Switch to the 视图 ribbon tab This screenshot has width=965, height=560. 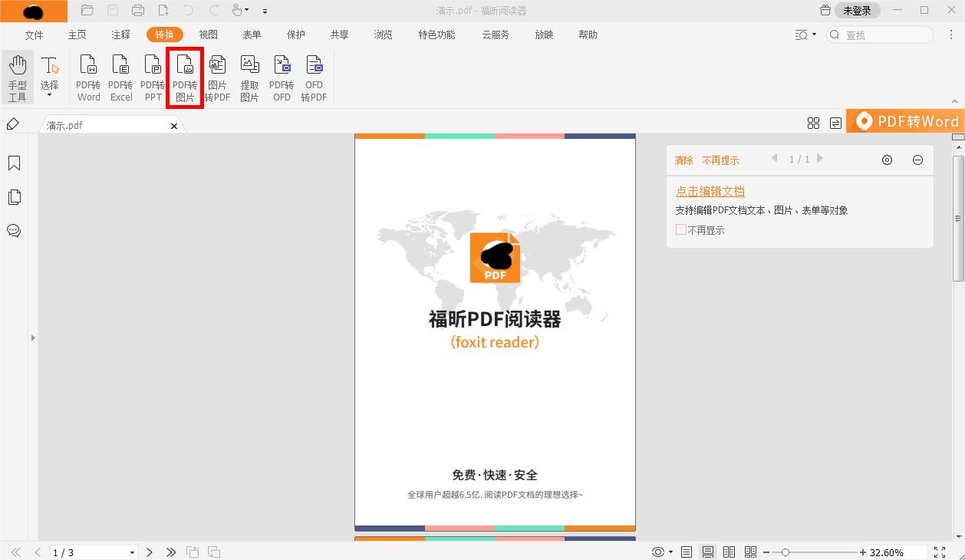[x=207, y=35]
